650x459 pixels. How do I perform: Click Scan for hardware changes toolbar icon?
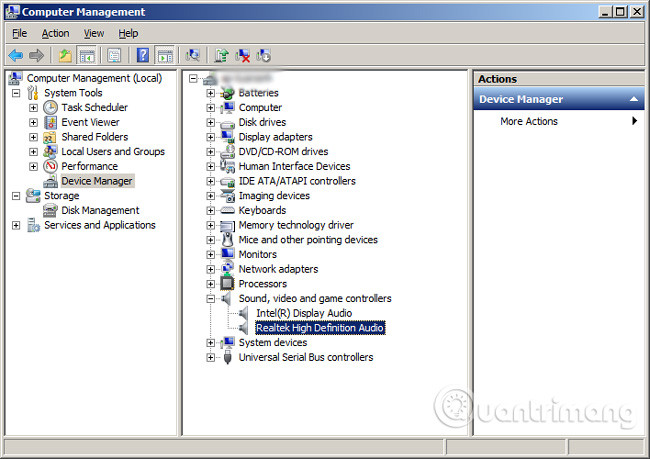pyautogui.click(x=193, y=55)
